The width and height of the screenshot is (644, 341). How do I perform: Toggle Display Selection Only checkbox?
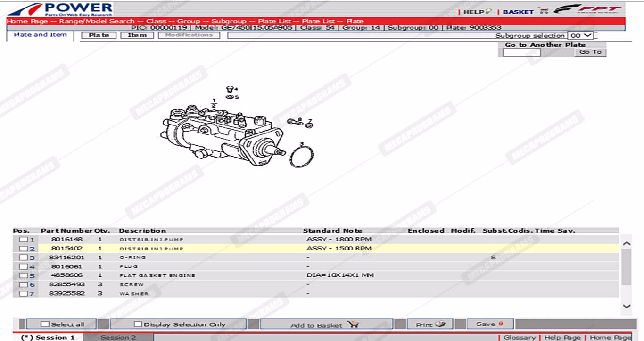138,324
